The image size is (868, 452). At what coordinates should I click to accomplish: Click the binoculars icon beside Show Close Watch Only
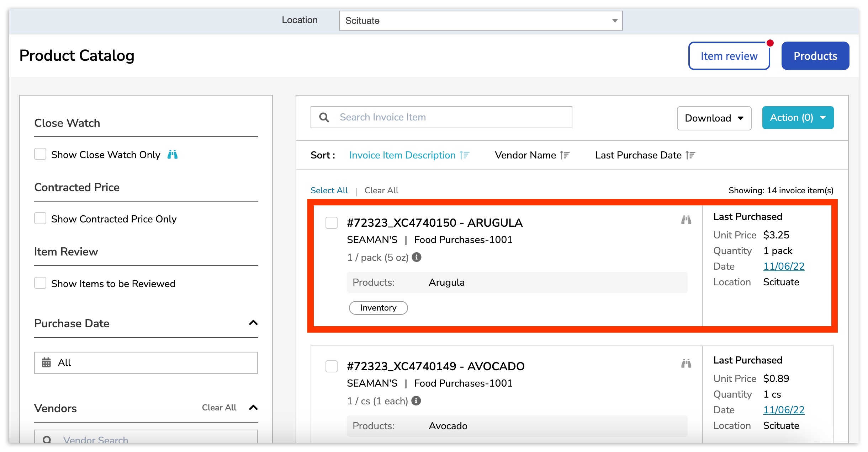point(173,155)
